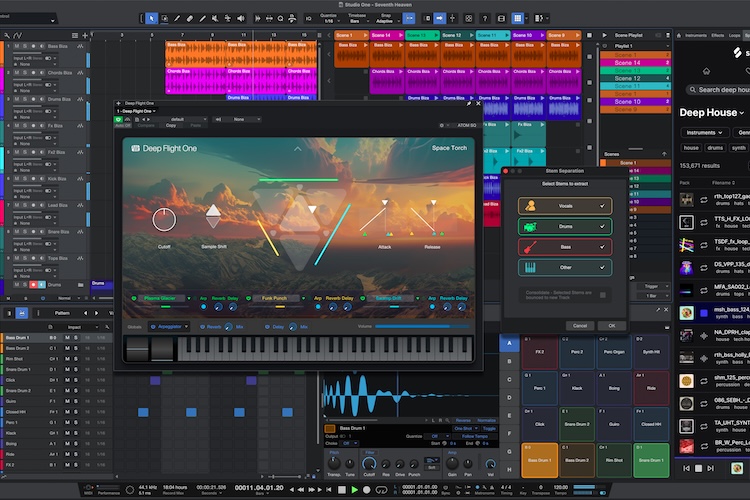Enable the blue Autoscroll arrow in the toolbar
This screenshot has height=500, width=750.
tap(439, 19)
